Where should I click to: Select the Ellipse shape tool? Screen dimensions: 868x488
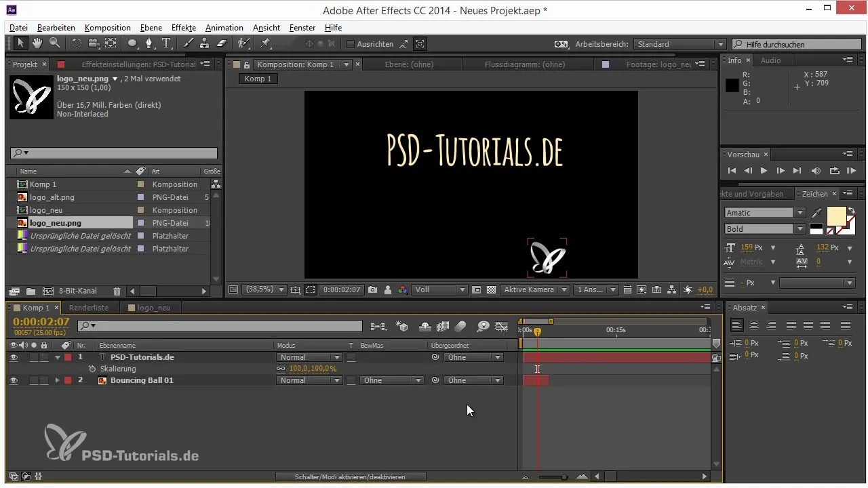[132, 43]
